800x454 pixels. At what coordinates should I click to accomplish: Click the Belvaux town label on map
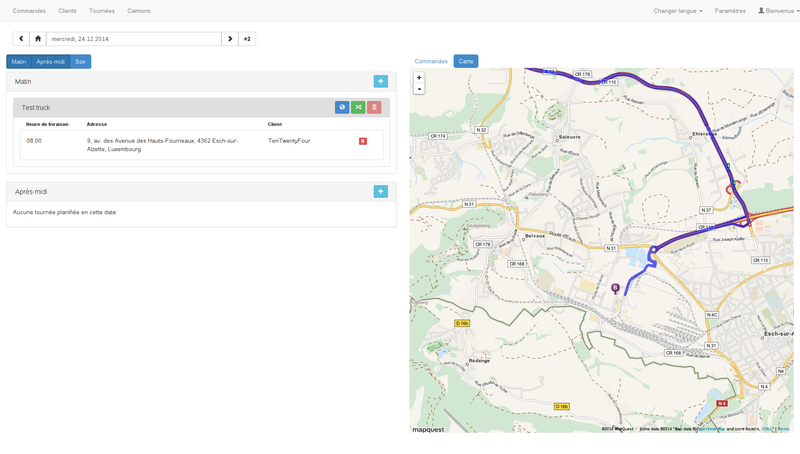[535, 236]
